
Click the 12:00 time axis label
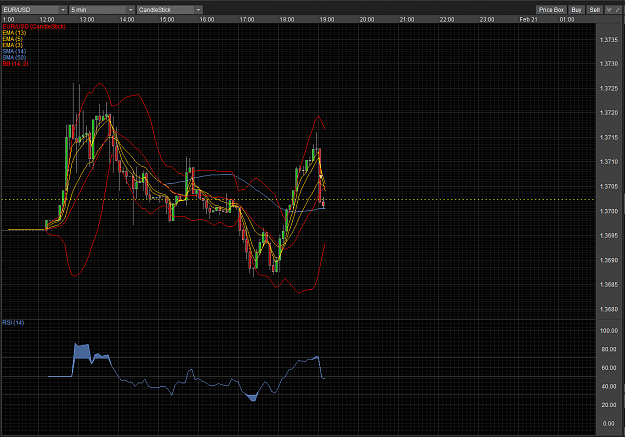47,19
